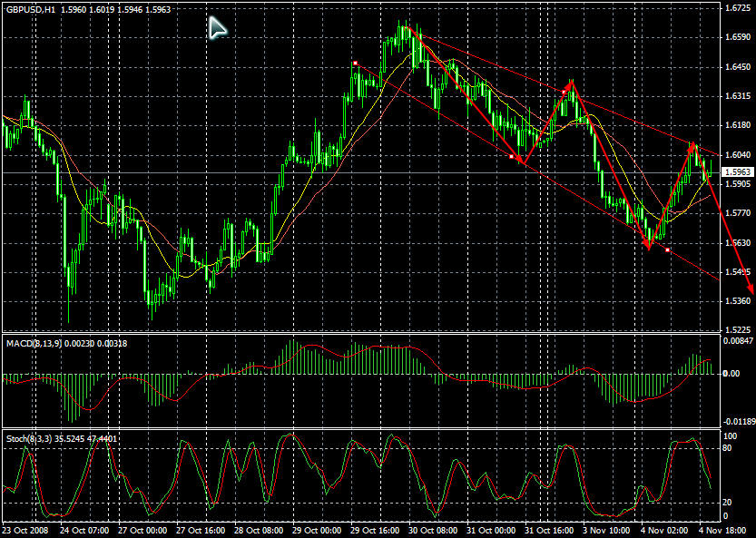Screen dimensions: 756x538
Task: Click the -0.01189 MACD scale value
Action: [x=739, y=422]
